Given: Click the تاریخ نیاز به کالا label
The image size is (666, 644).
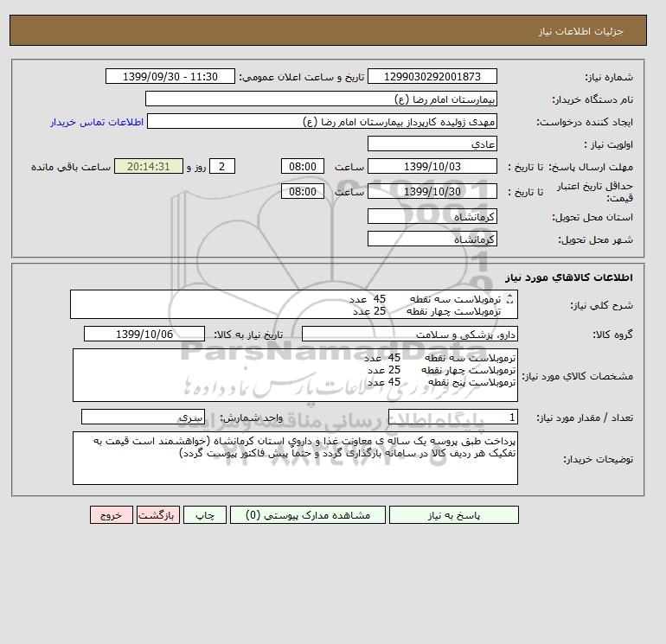Looking at the screenshot, I should tap(248, 335).
